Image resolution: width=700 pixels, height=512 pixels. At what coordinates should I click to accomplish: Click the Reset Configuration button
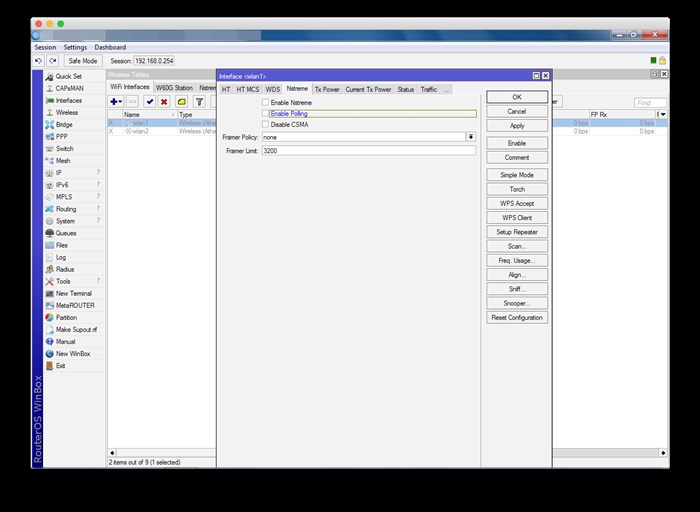click(x=517, y=317)
